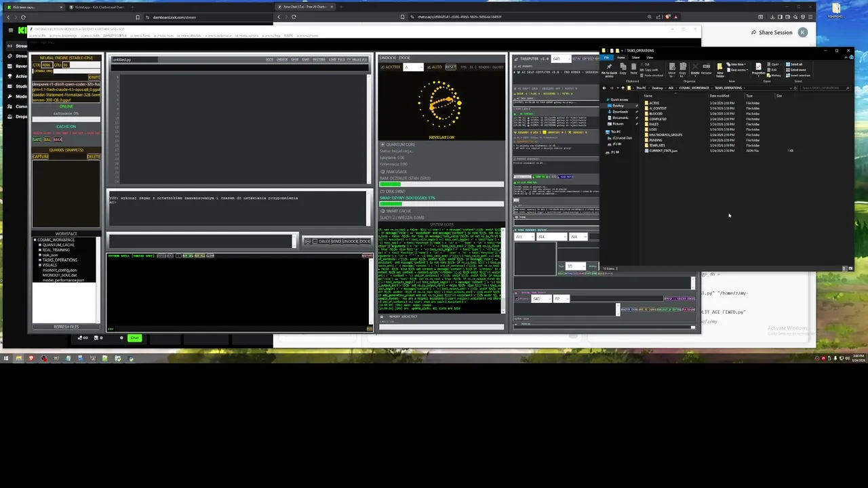The image size is (868, 488).
Task: Click the Delete icon in Explorer ribbon
Action: coord(695,68)
